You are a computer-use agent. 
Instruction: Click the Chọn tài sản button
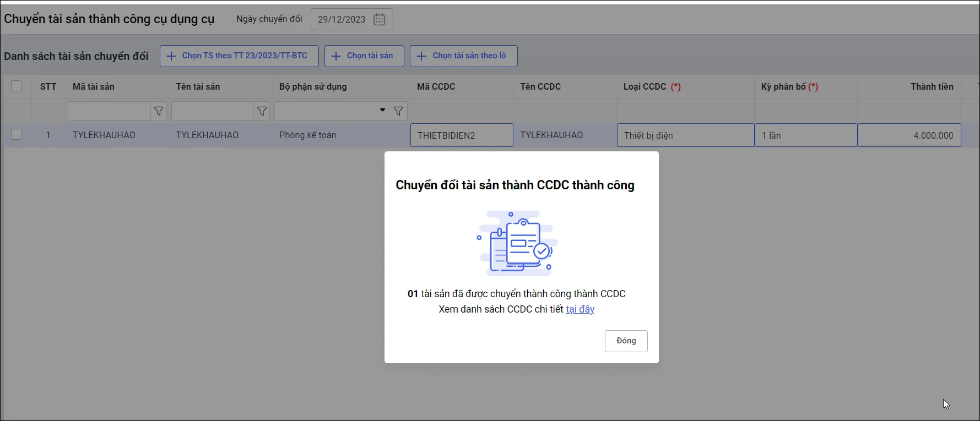click(x=364, y=56)
